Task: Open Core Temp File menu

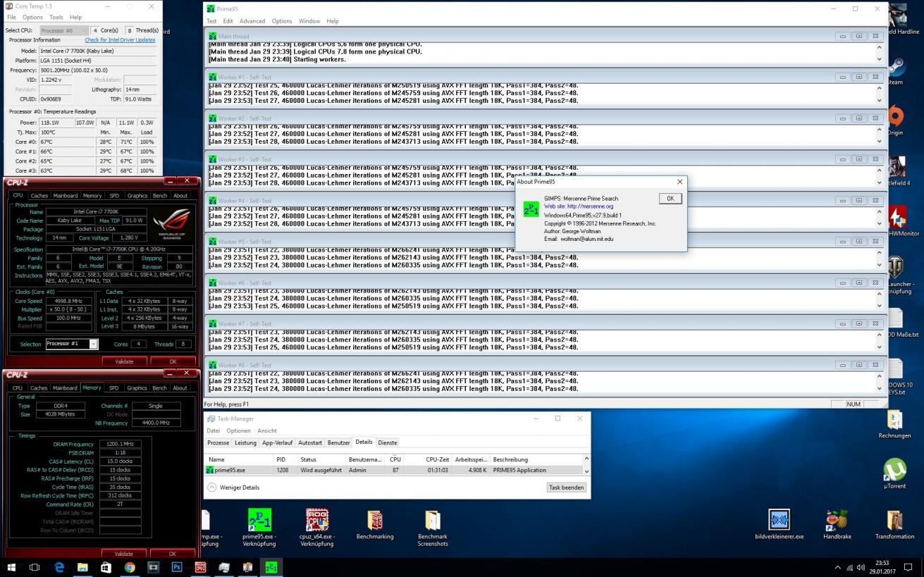Action: click(x=11, y=17)
